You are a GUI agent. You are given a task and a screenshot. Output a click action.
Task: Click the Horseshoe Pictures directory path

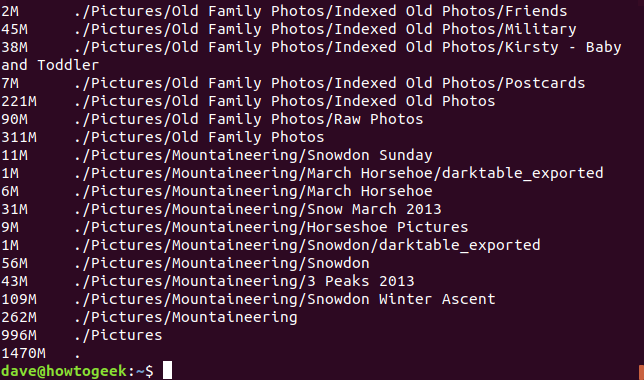pos(271,227)
